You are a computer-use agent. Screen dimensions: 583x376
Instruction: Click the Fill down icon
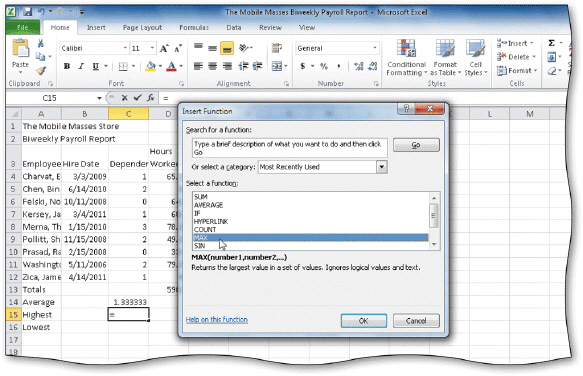coord(552,57)
